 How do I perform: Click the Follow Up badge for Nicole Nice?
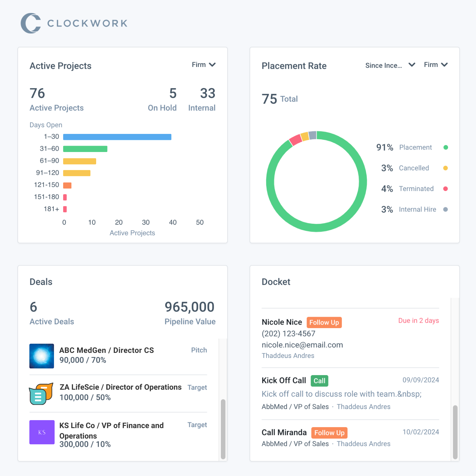(324, 322)
